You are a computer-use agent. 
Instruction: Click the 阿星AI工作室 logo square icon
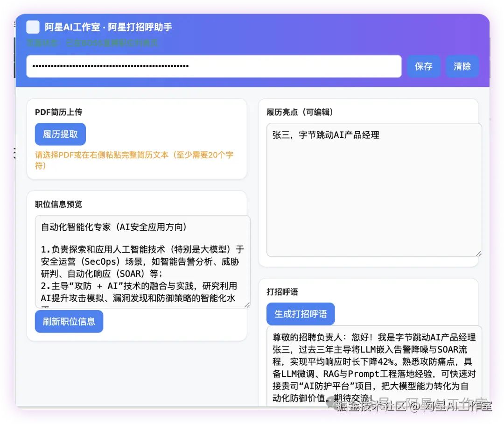tap(33, 27)
